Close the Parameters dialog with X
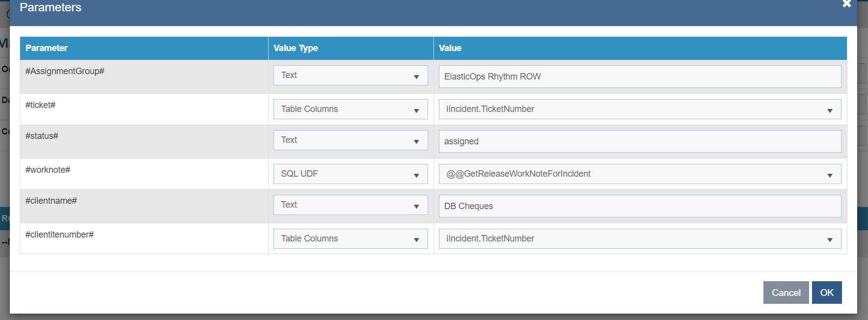868x320 pixels. [x=846, y=4]
